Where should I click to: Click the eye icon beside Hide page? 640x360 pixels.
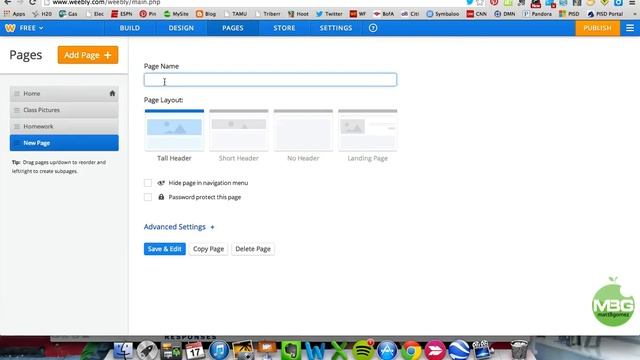coord(161,183)
